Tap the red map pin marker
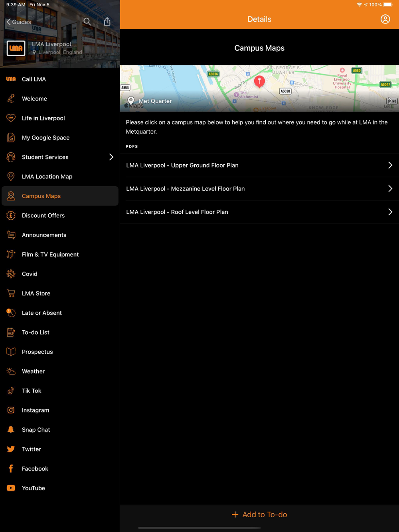 tap(259, 81)
